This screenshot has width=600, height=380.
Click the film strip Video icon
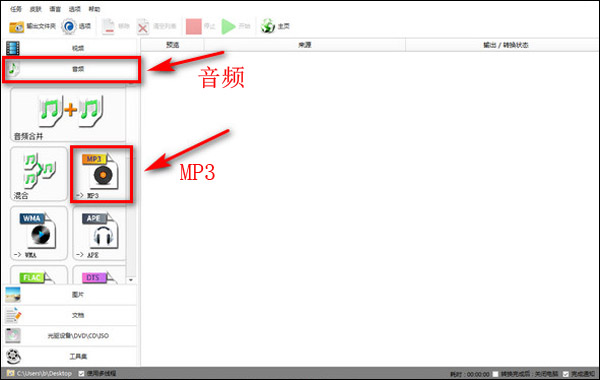coord(13,48)
